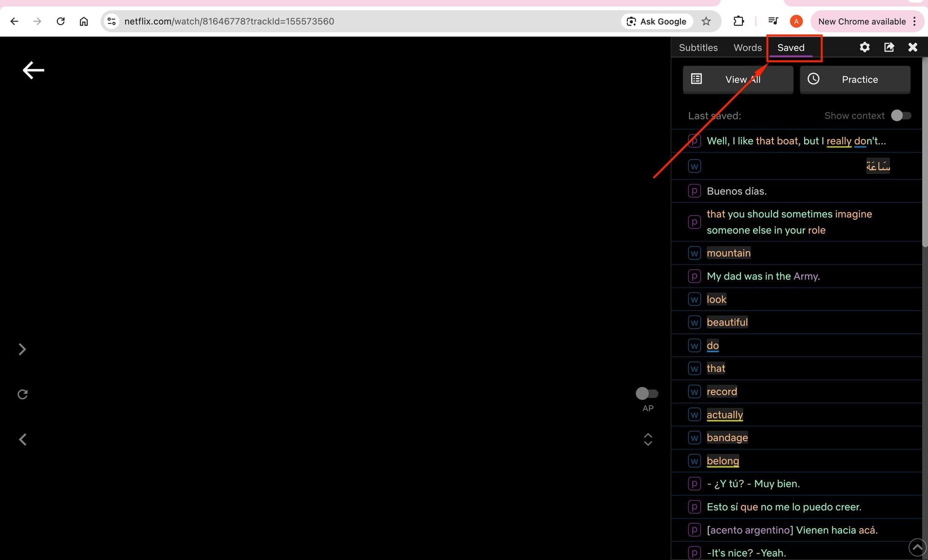Go to previous subtitle with left chevron
Image resolution: width=928 pixels, height=560 pixels.
(x=22, y=439)
